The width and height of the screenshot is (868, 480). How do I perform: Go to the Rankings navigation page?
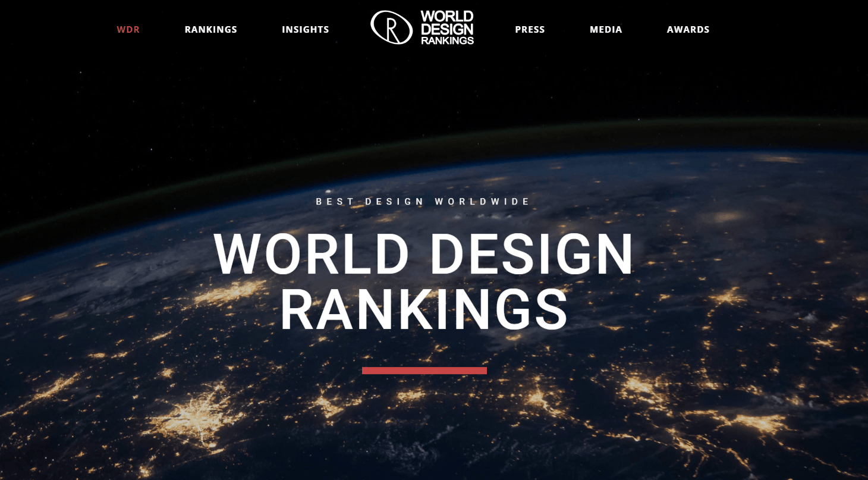(210, 30)
